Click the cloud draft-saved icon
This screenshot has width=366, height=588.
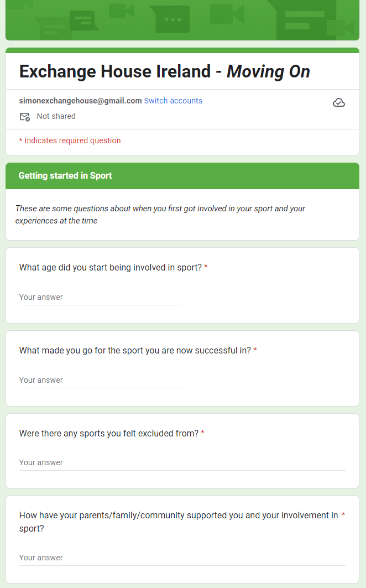pyautogui.click(x=339, y=102)
